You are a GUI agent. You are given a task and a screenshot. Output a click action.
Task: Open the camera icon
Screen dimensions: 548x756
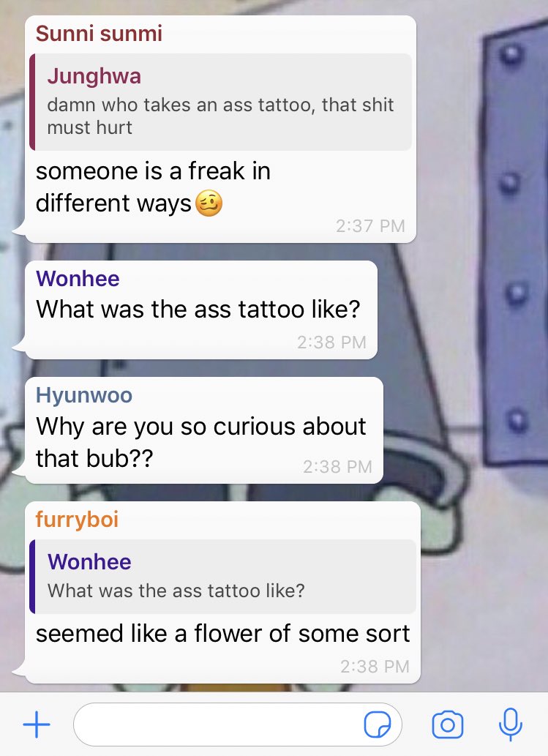point(448,725)
